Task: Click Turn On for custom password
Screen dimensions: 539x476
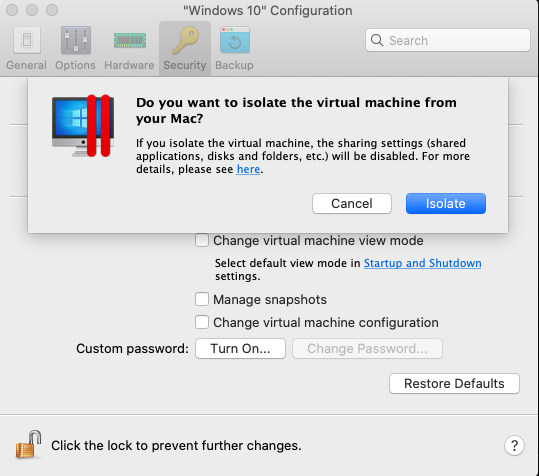Action: (x=240, y=348)
